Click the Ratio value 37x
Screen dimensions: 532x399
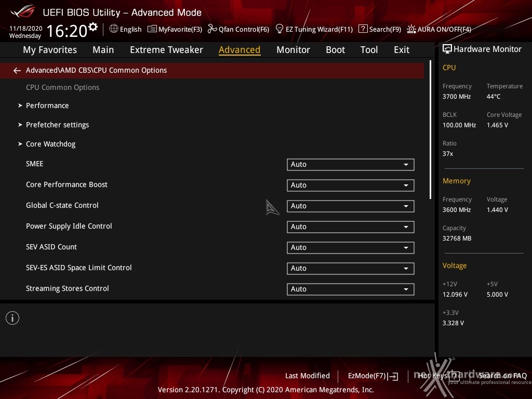coord(447,154)
